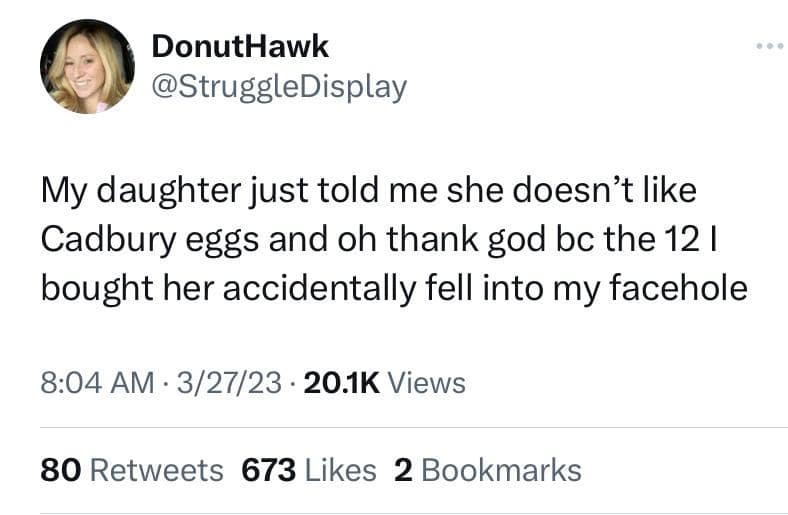Click the number 80 before Retweets
This screenshot has height=515, width=788.
click(61, 469)
